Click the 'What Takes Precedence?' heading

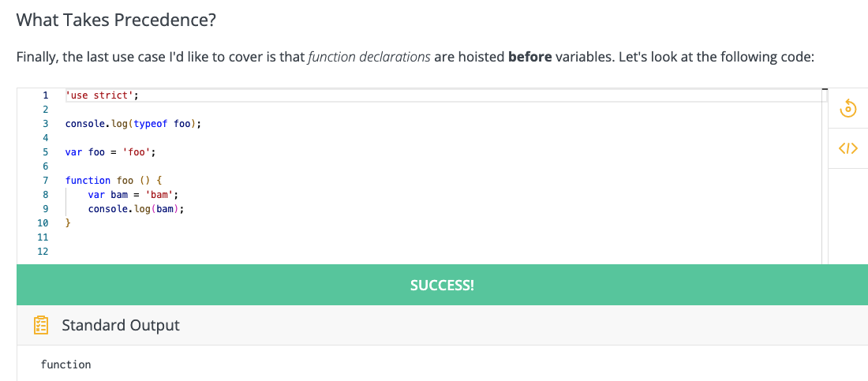pos(116,21)
